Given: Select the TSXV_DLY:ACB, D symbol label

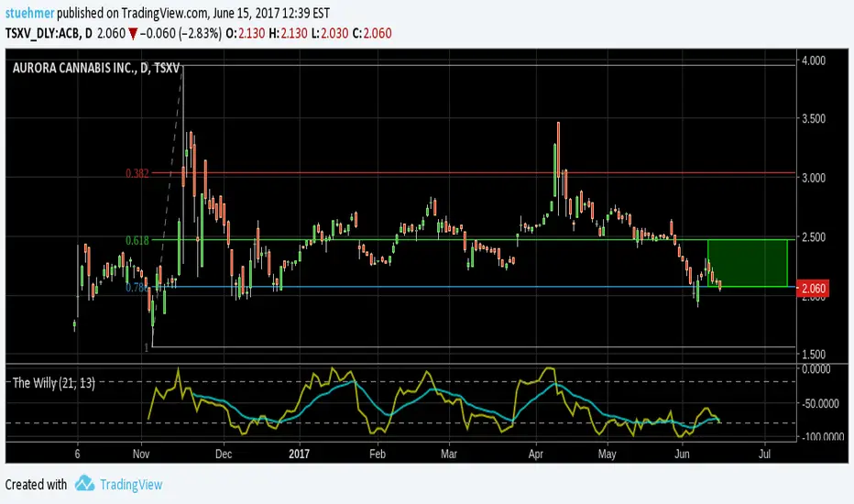Looking at the screenshot, I should tap(49, 33).
